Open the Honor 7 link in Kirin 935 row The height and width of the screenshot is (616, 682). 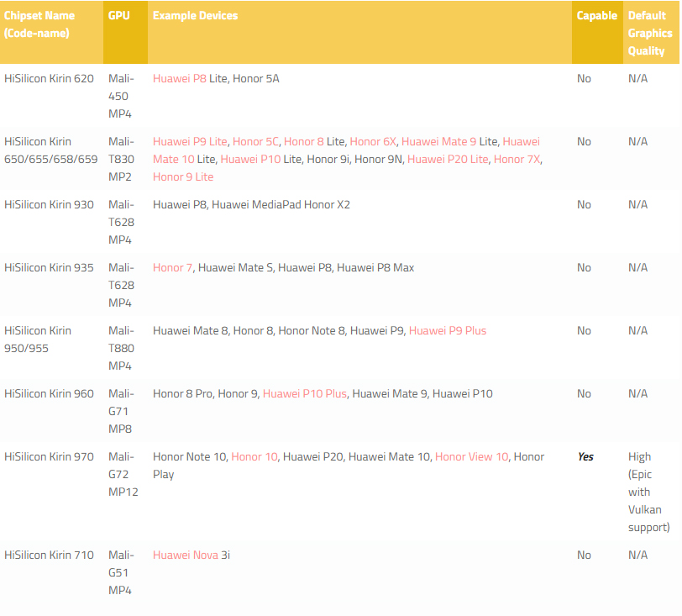[172, 268]
